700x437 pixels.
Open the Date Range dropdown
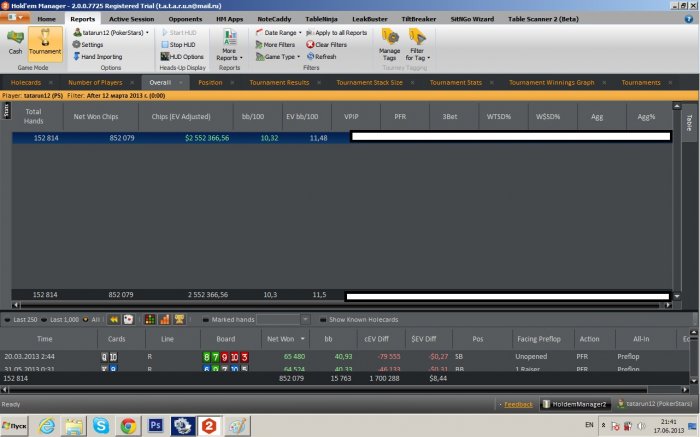279,33
